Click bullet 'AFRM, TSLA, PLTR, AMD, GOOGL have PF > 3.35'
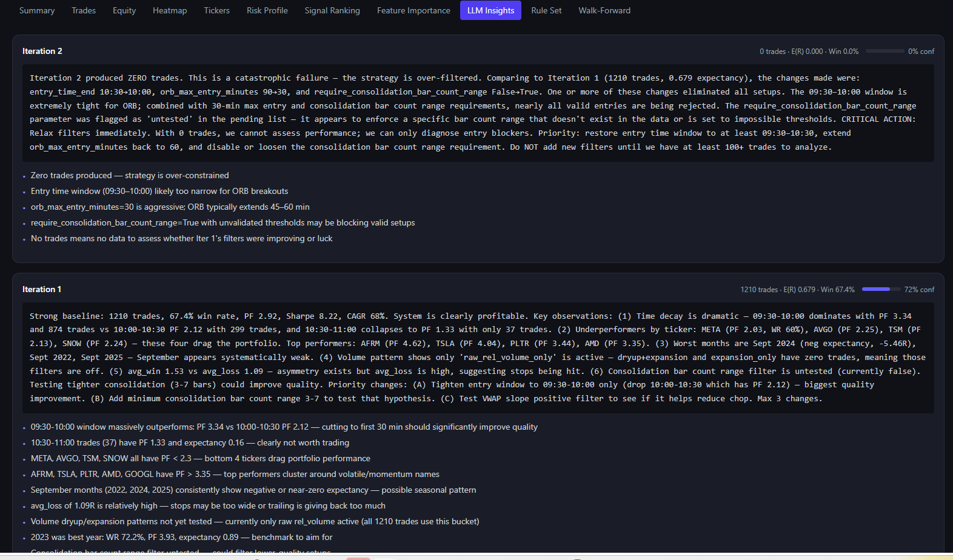The height and width of the screenshot is (560, 953). click(235, 474)
